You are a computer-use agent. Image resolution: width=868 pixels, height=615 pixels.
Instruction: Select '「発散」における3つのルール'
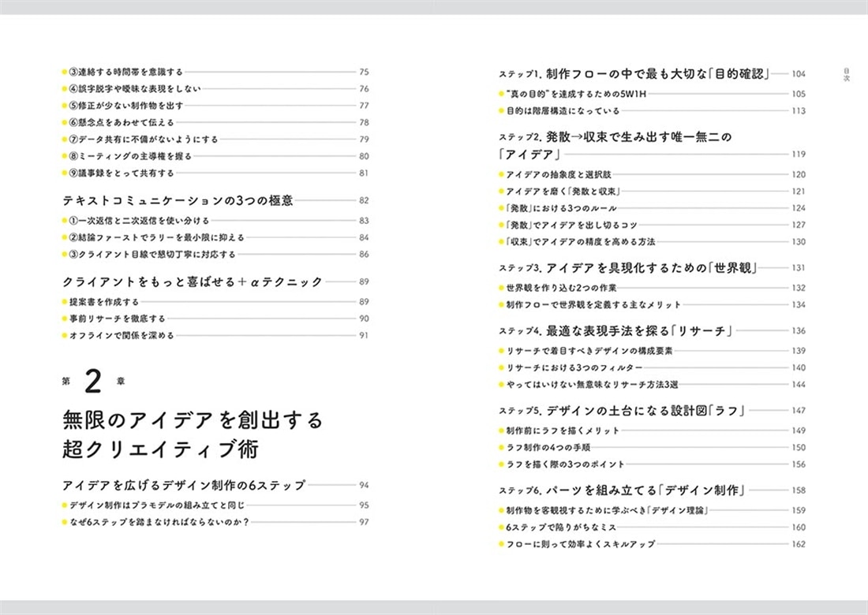[561, 208]
